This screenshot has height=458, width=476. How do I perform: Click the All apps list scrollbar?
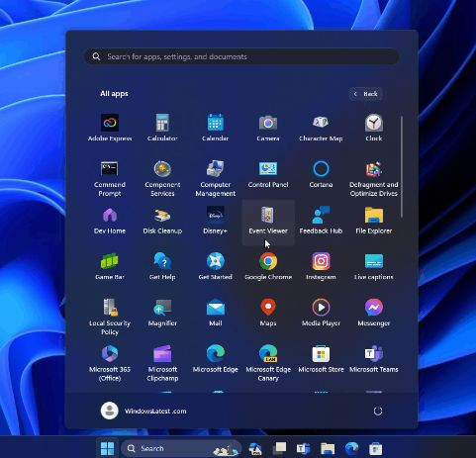[402, 167]
